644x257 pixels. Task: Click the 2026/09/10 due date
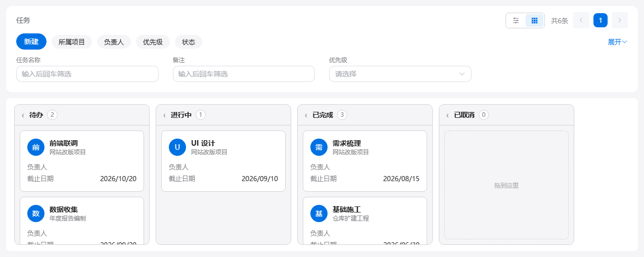click(260, 179)
